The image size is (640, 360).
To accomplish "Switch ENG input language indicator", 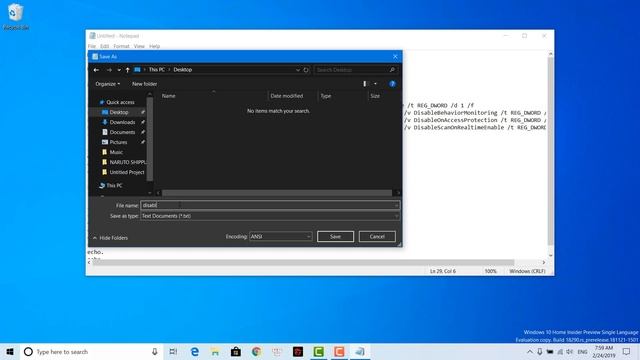I will [x=582, y=351].
